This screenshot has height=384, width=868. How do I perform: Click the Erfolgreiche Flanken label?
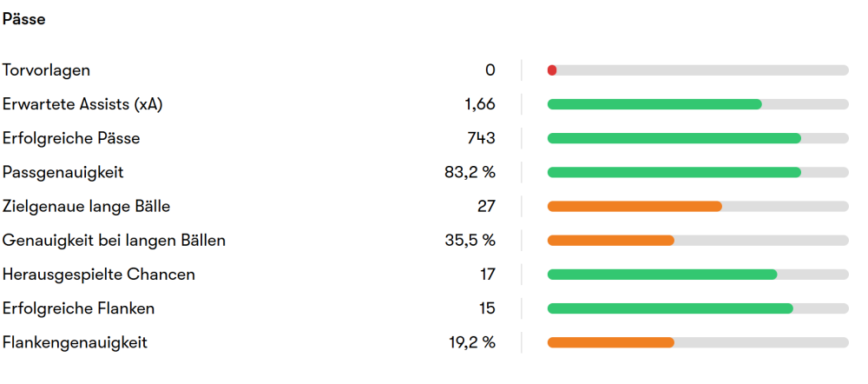(x=78, y=308)
